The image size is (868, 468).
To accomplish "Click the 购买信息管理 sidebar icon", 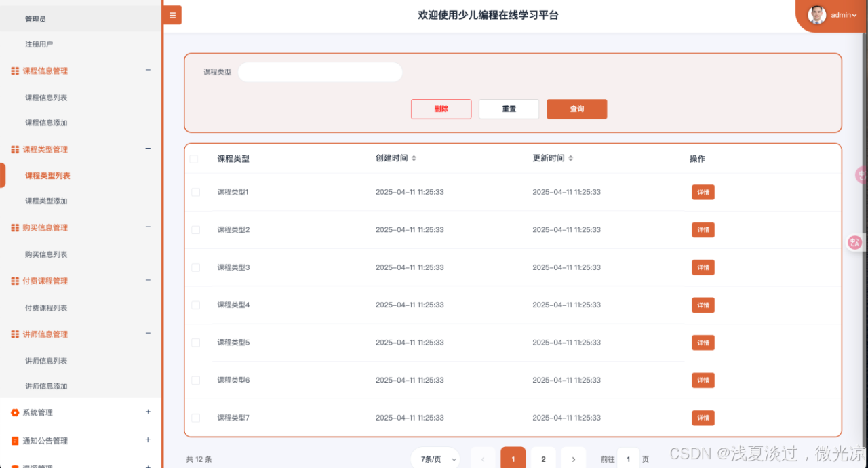I will [16, 227].
